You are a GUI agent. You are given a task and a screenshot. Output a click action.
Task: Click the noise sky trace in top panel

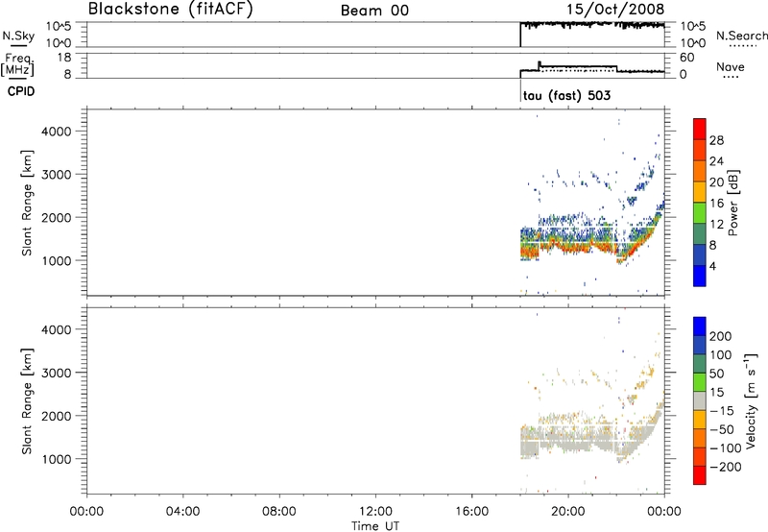[592, 24]
